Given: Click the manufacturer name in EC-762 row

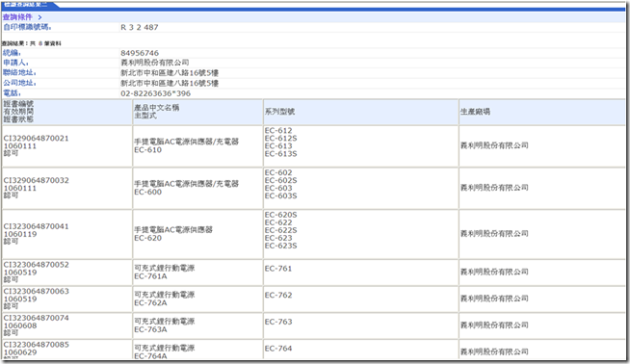Looking at the screenshot, I should [494, 299].
